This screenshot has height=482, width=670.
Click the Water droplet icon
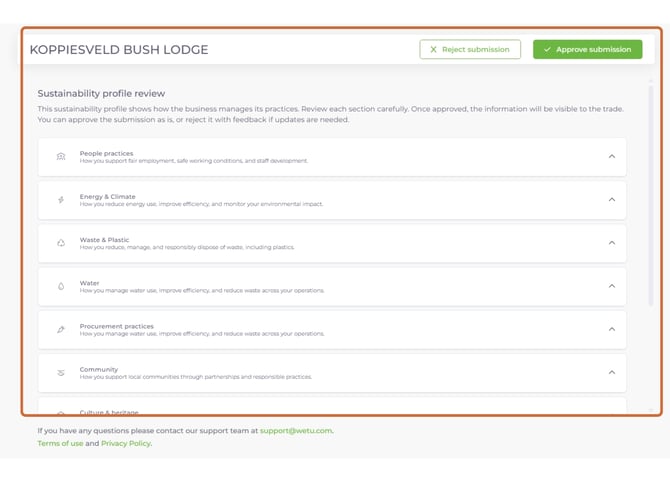[x=61, y=286]
